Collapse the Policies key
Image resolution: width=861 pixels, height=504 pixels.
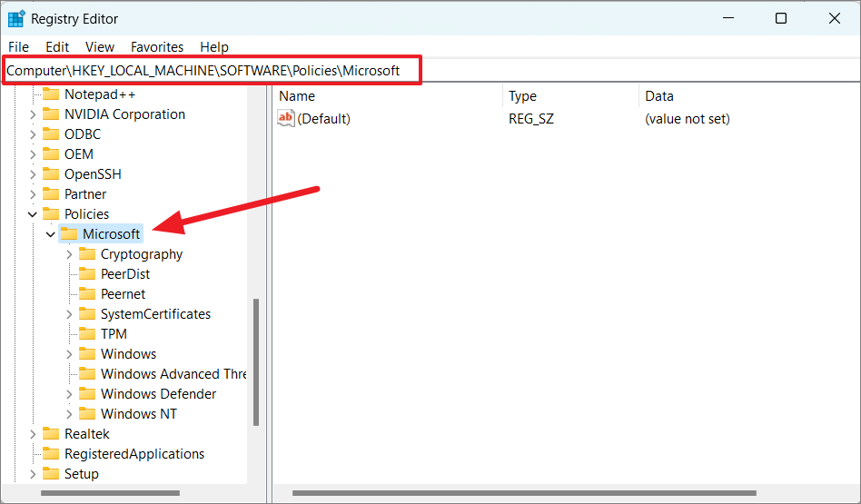pyautogui.click(x=33, y=214)
